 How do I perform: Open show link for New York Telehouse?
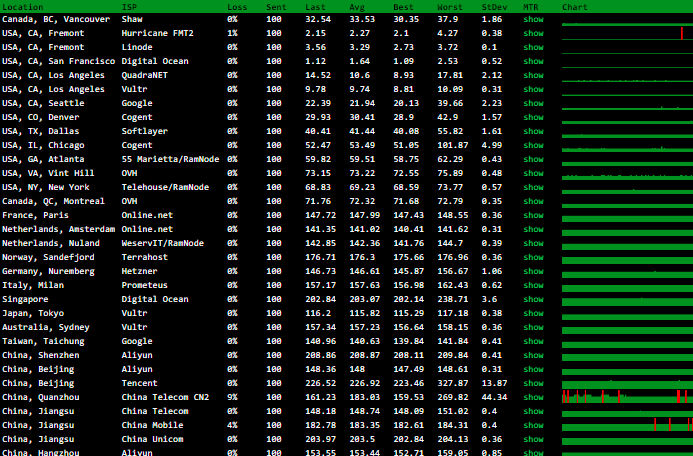click(533, 187)
